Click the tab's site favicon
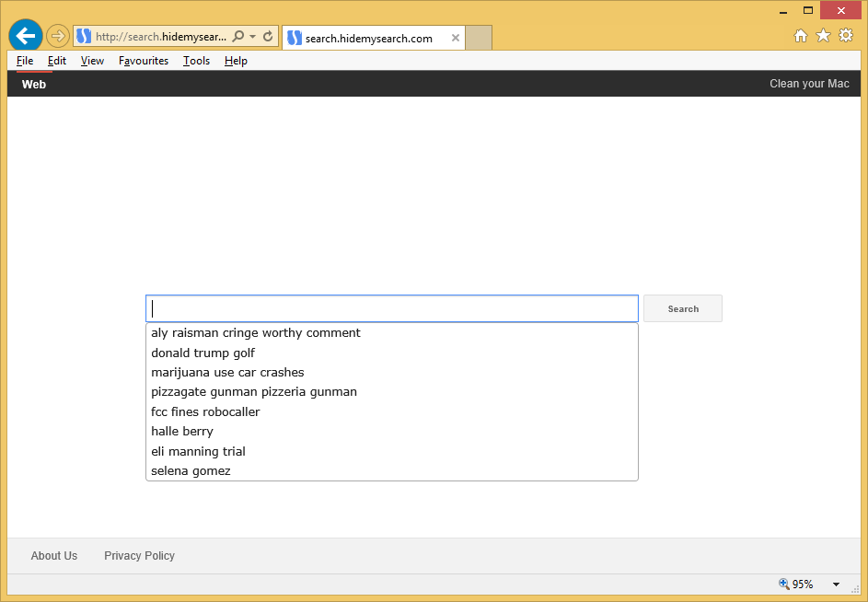Screen dimensions: 868x602 tap(295, 39)
